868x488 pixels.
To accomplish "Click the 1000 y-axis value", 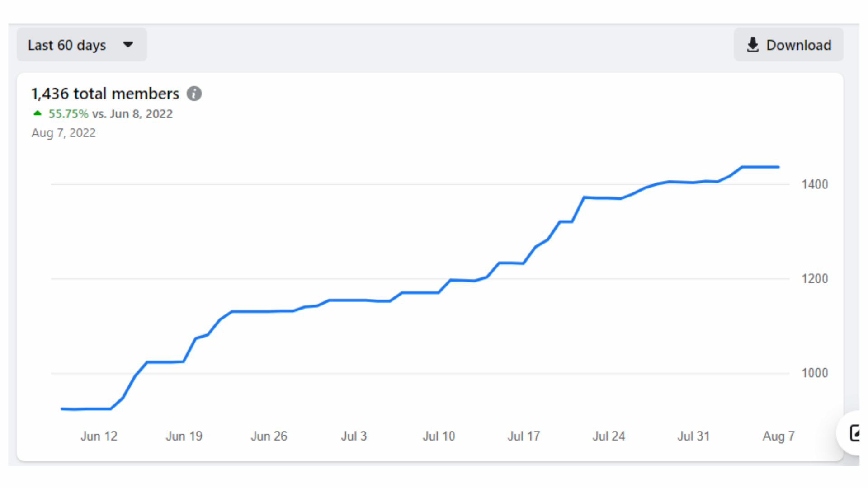I will pos(815,373).
